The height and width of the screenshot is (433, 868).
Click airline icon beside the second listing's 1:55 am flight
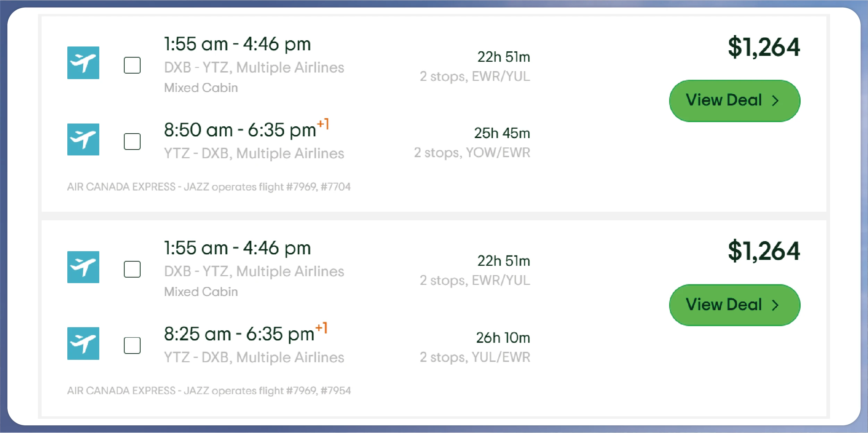coord(83,267)
